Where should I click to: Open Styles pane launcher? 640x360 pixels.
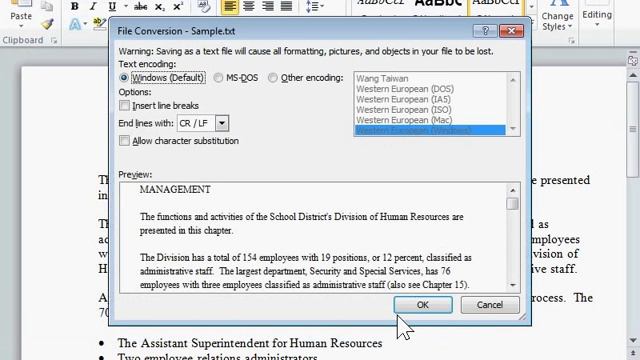point(571,40)
